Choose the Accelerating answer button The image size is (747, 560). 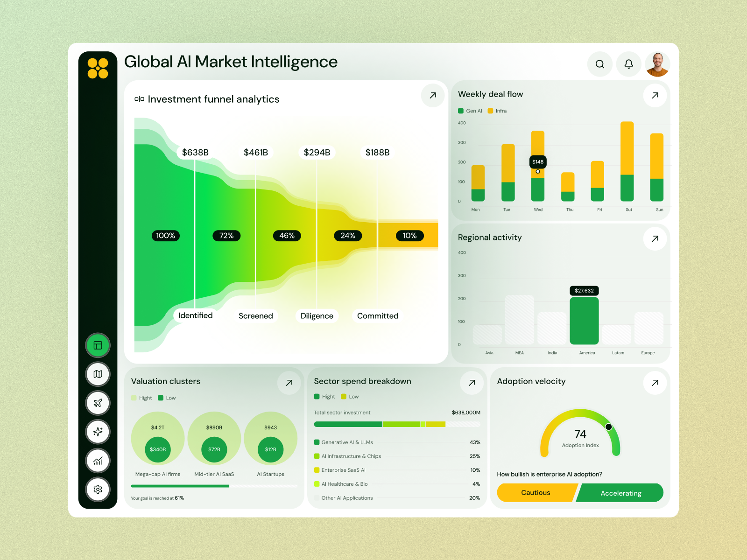click(x=620, y=493)
